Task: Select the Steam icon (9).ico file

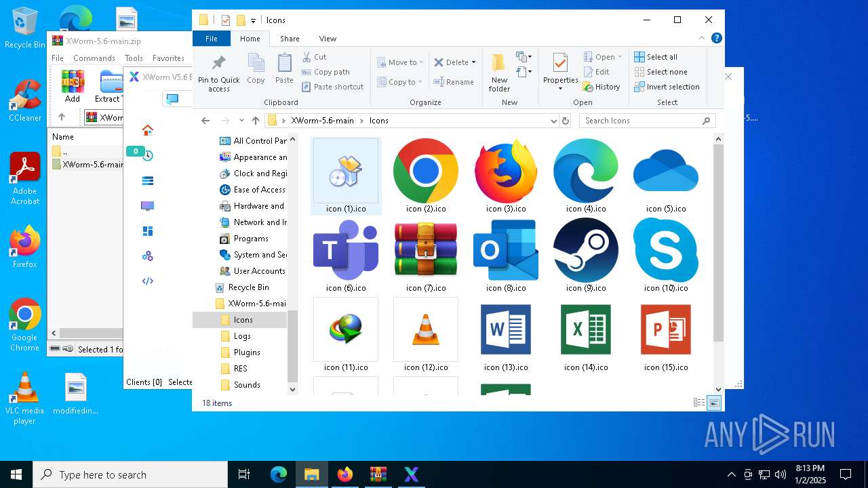Action: click(585, 256)
